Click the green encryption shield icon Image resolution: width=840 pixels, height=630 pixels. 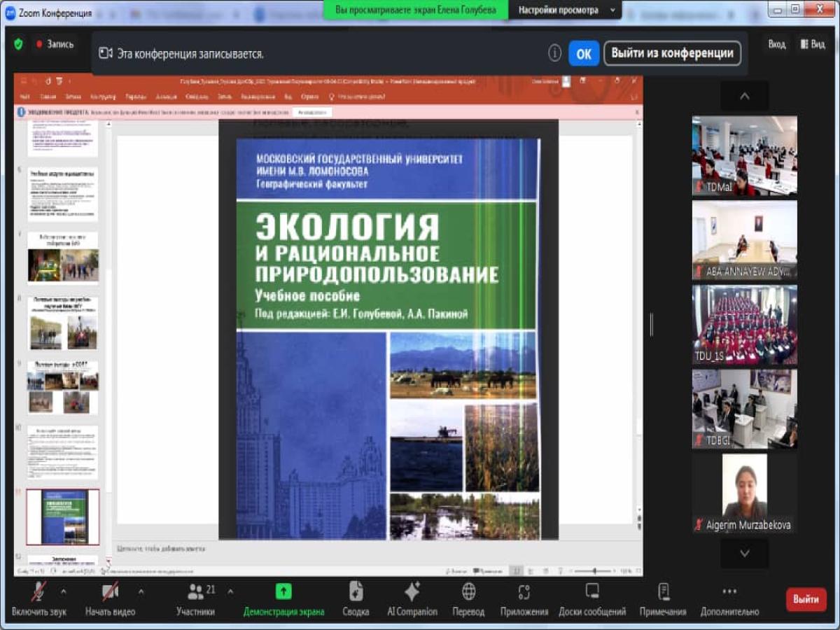18,44
